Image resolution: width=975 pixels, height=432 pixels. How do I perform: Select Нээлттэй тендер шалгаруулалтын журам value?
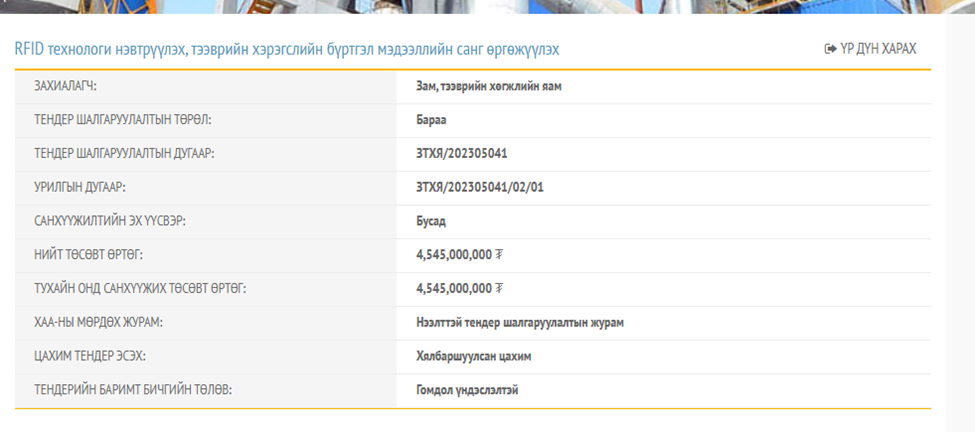[521, 322]
